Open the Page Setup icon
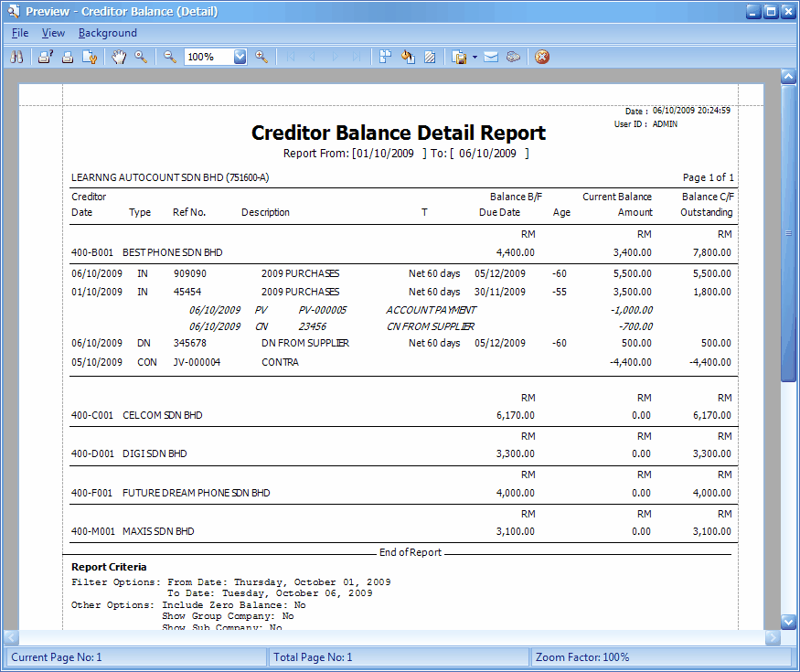The width and height of the screenshot is (800, 672). (90, 57)
